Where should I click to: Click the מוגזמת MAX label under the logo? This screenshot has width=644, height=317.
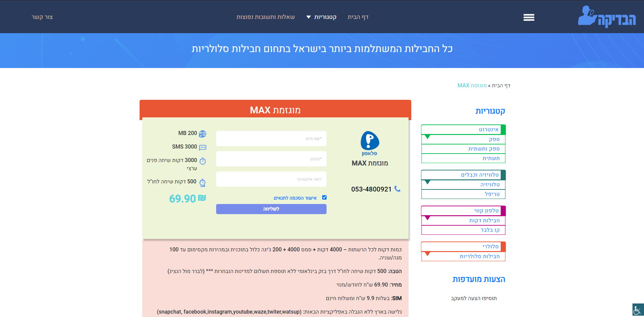pos(370,163)
